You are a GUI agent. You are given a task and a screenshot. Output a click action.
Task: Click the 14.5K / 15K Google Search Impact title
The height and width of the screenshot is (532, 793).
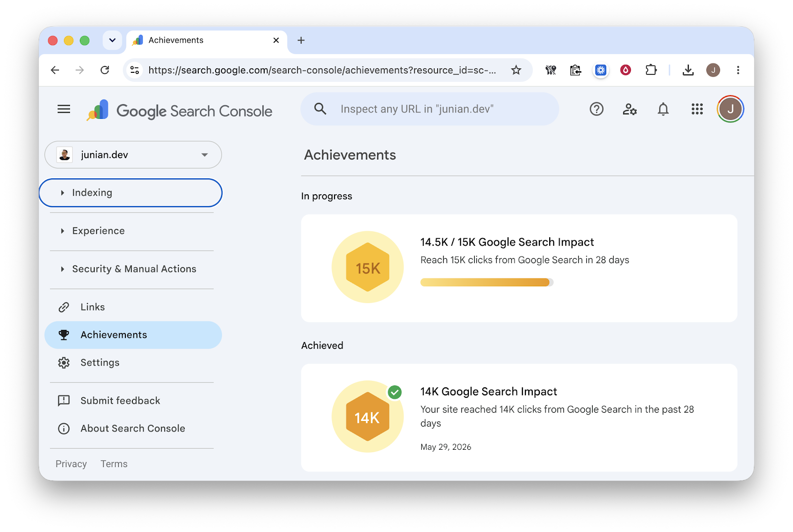pos(507,242)
